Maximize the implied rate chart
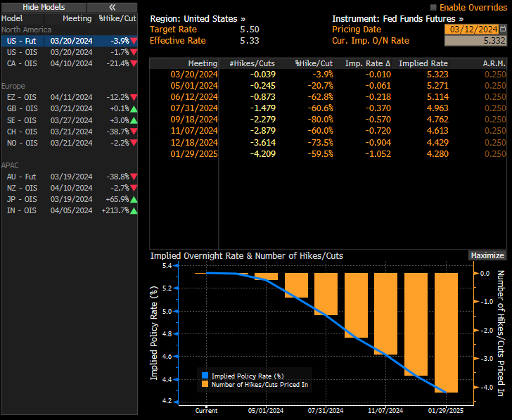 [487, 255]
